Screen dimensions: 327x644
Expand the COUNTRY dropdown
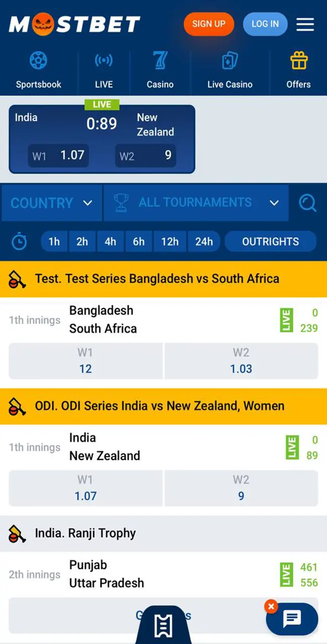pyautogui.click(x=52, y=203)
